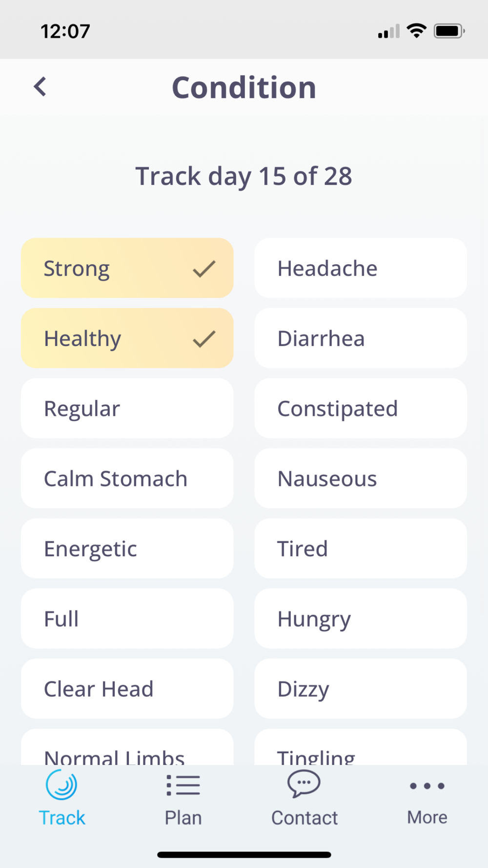Tap the Nauseous option
488x868 pixels.
[360, 478]
